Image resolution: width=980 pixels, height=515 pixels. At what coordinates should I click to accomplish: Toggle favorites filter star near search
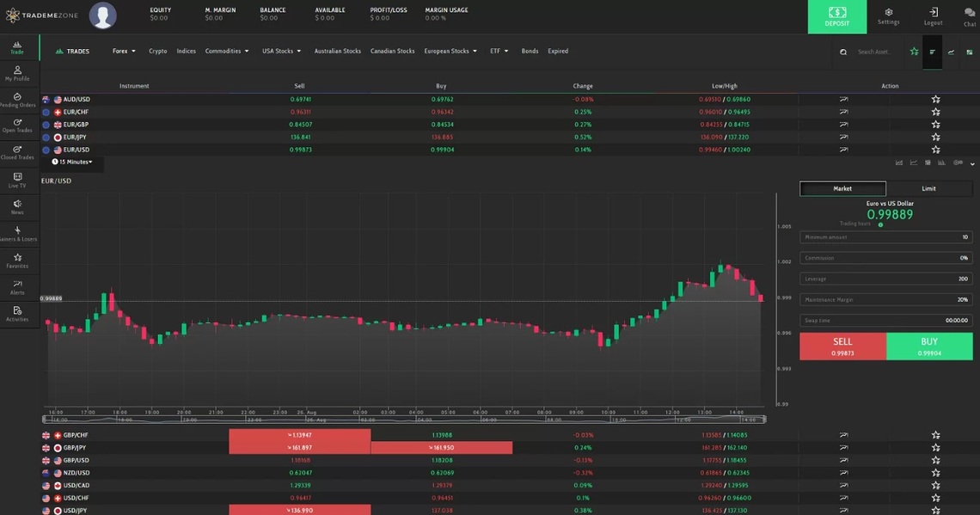(915, 52)
